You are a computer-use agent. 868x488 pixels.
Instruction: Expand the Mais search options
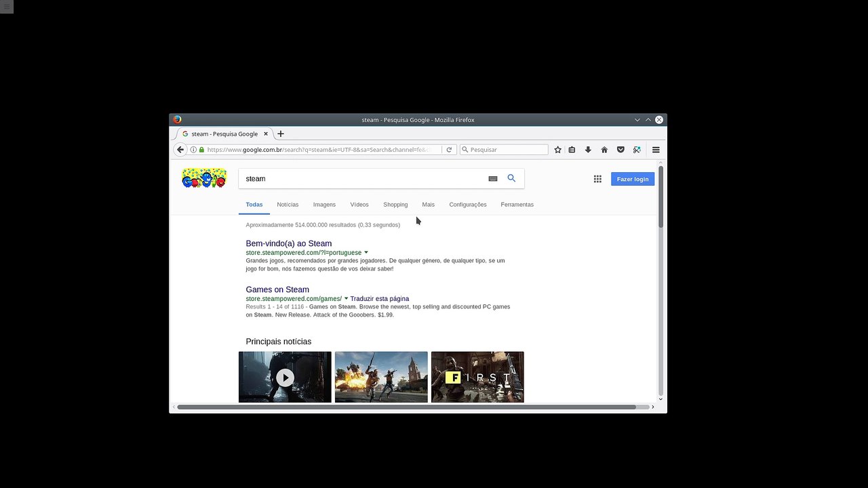[x=428, y=205]
